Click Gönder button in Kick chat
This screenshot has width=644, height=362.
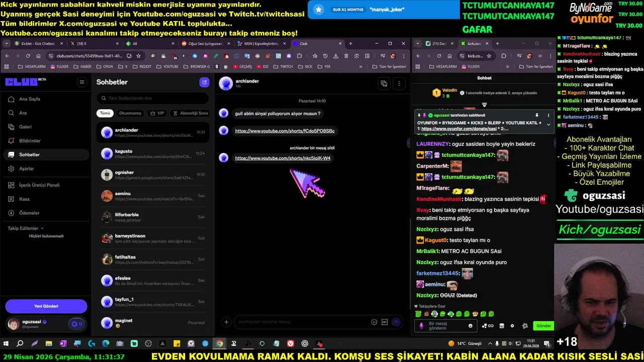tap(543, 326)
